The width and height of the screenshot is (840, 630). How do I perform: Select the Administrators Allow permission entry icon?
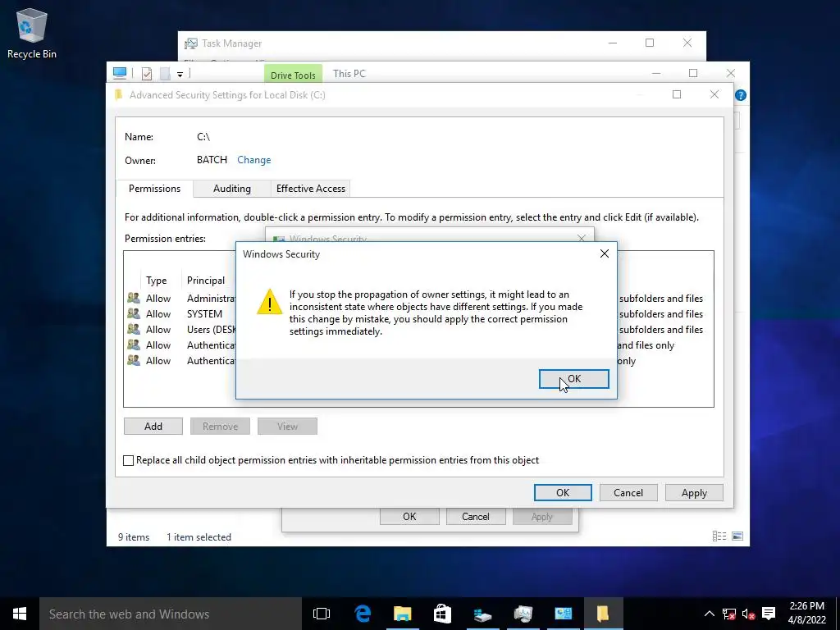(x=134, y=298)
